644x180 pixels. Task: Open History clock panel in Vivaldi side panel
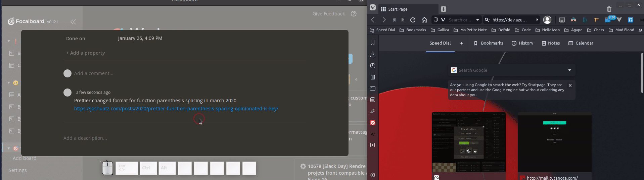pos(373,66)
